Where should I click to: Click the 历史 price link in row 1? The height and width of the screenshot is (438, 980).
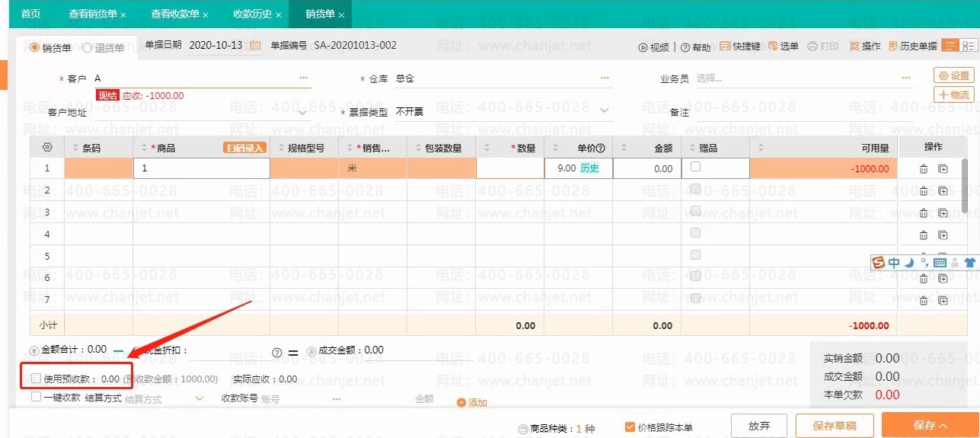(589, 168)
